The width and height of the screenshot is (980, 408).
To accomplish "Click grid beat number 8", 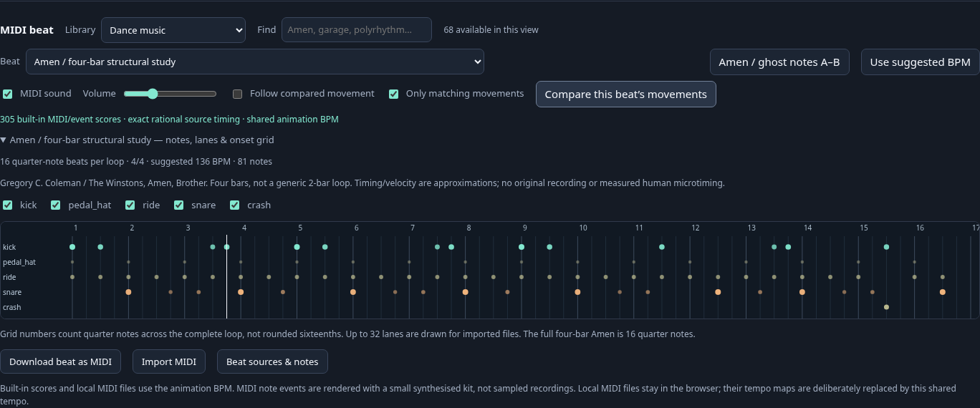I will coord(469,228).
